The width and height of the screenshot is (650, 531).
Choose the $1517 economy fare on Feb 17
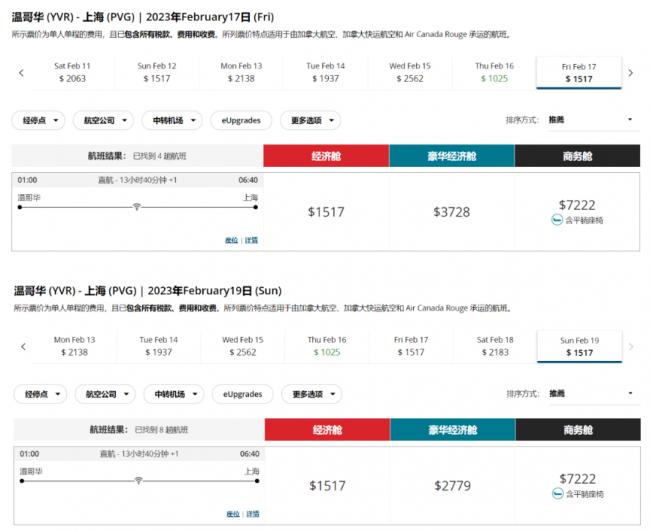[326, 212]
